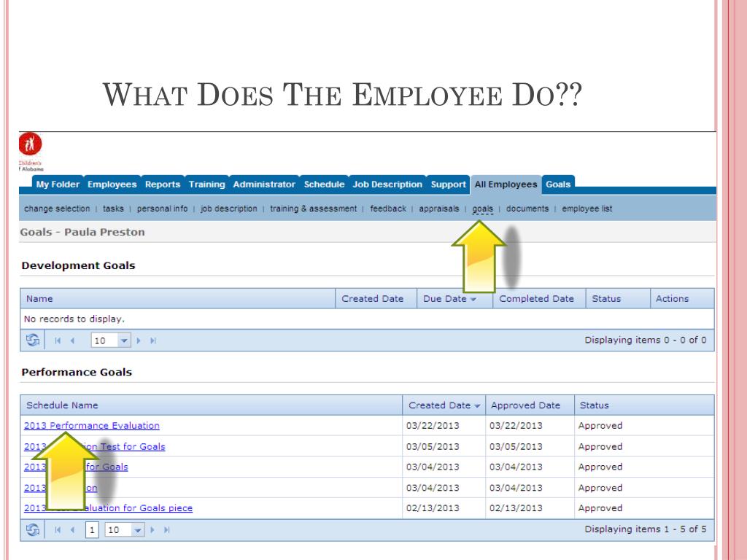
Task: Go to next page of Development Goals
Action: pyautogui.click(x=139, y=341)
